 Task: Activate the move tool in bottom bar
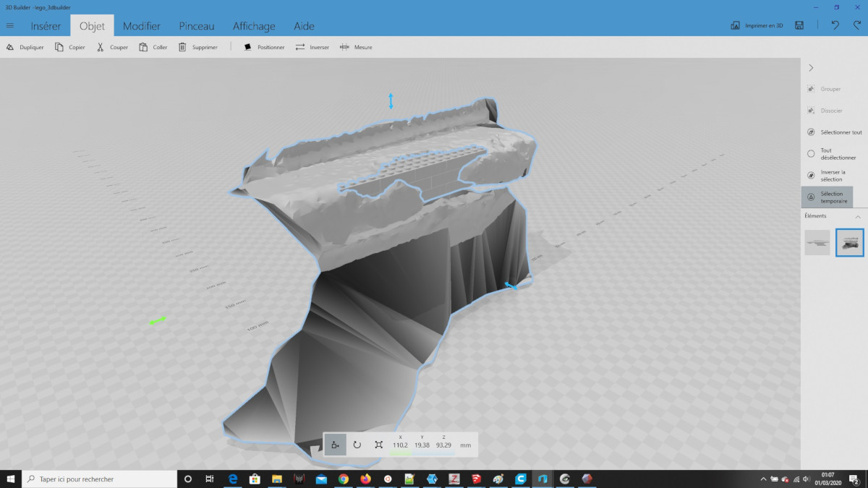335,445
